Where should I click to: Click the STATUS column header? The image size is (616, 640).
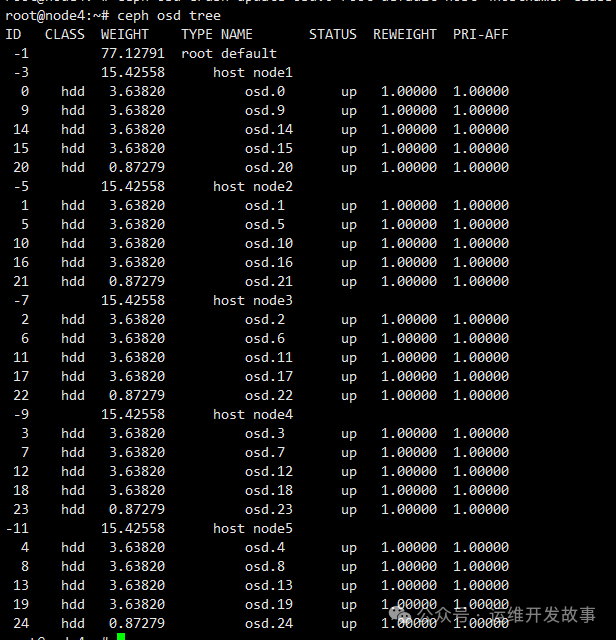(333, 34)
